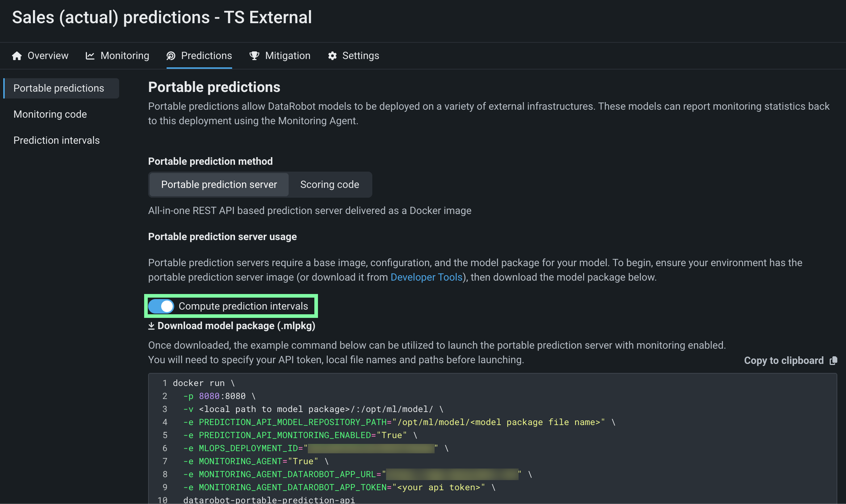Click the Monitoring chart icon

[x=90, y=56]
